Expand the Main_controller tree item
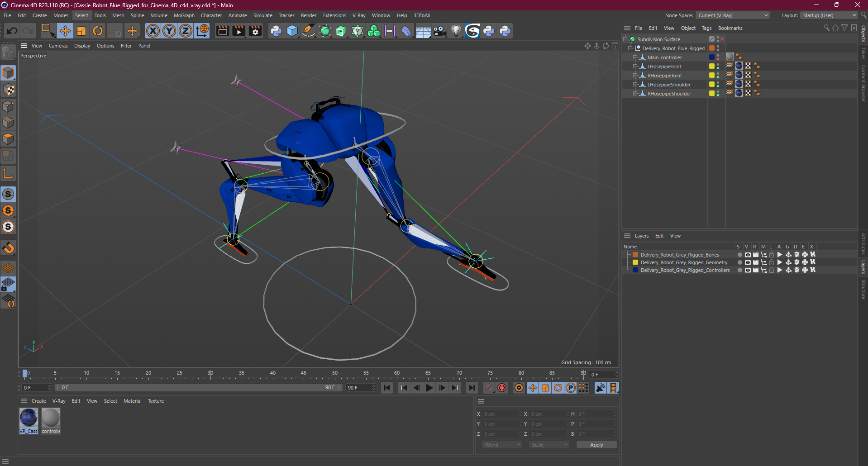This screenshot has width=868, height=466. 635,57
